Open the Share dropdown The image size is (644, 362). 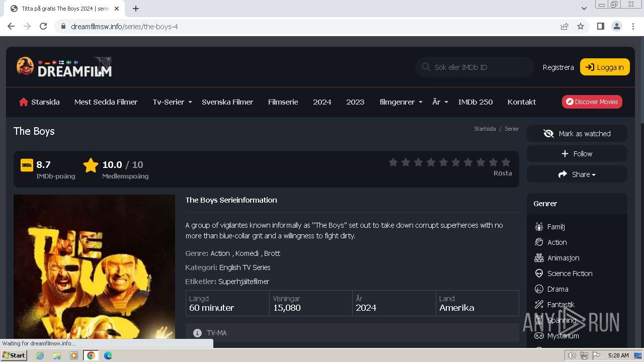pos(577,174)
